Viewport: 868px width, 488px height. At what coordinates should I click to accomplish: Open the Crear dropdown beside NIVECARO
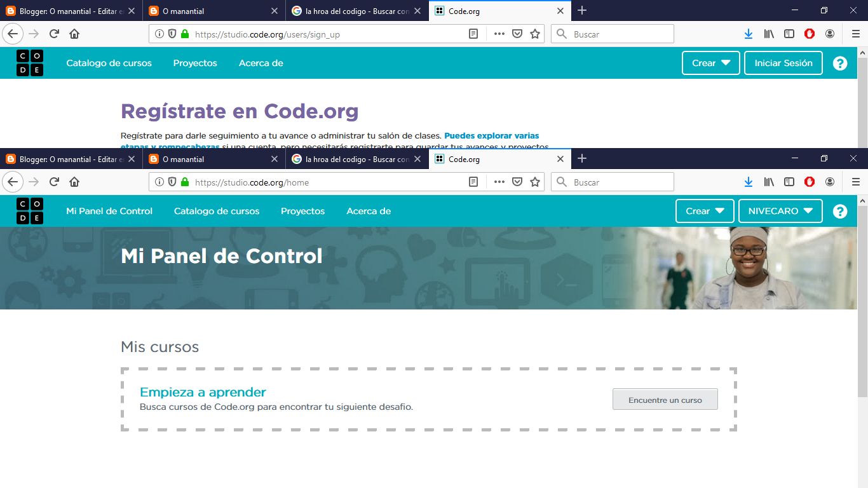point(704,211)
